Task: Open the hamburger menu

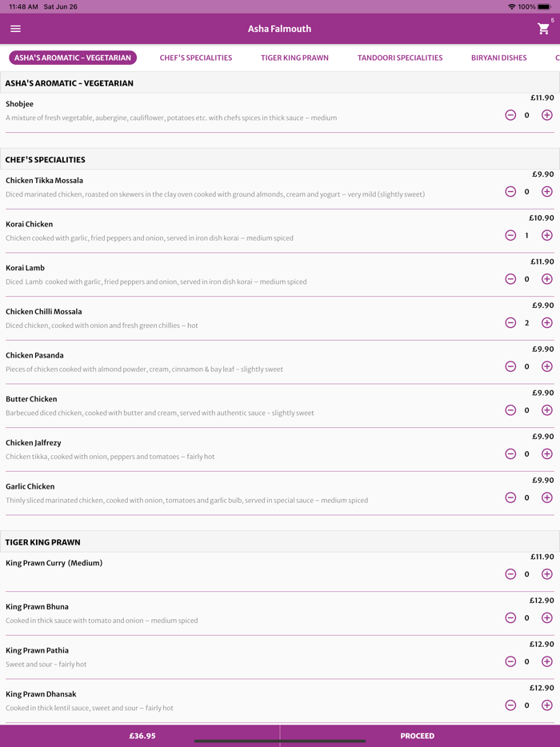Action: coord(15,29)
